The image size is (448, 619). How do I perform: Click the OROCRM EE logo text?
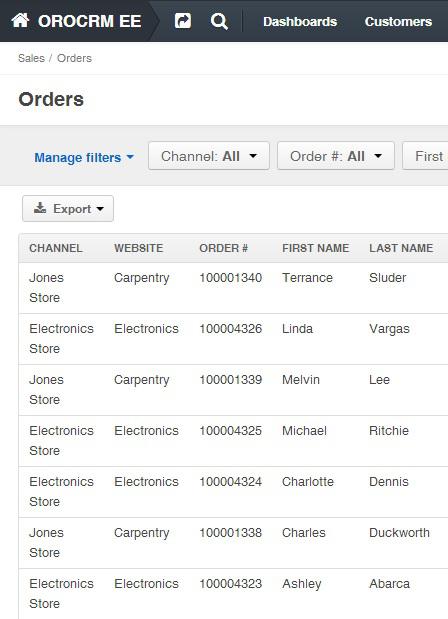click(x=90, y=21)
